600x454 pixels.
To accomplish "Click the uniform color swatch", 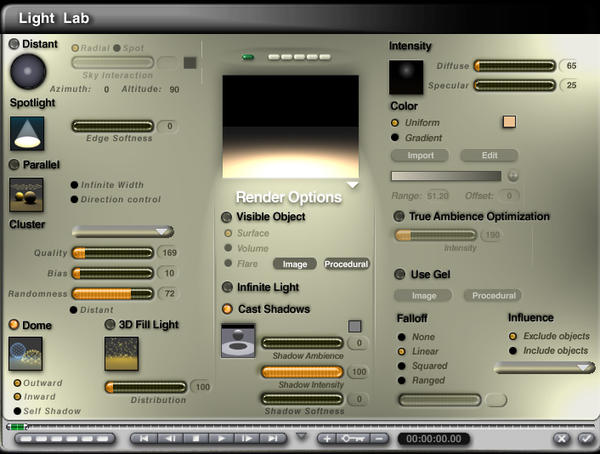I will pos(509,122).
